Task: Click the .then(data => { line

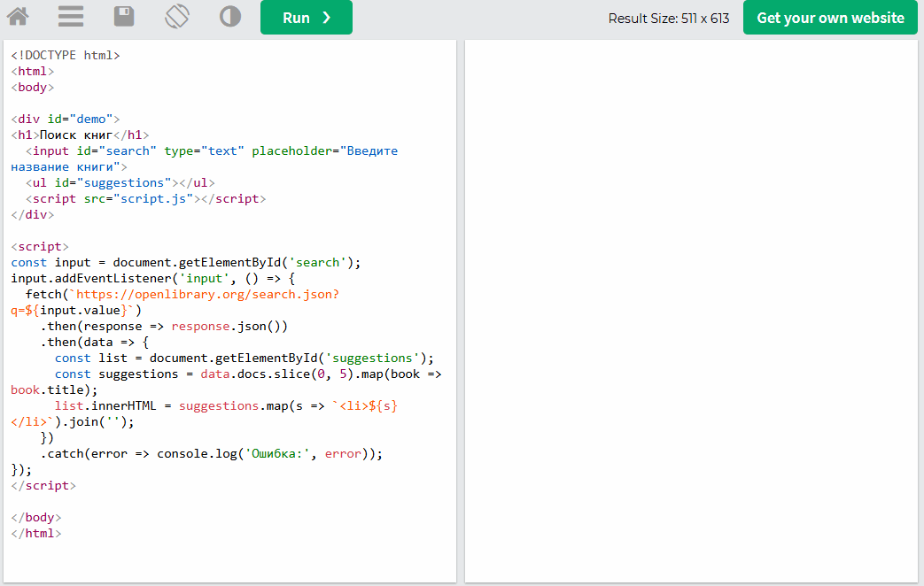Action: tap(94, 342)
